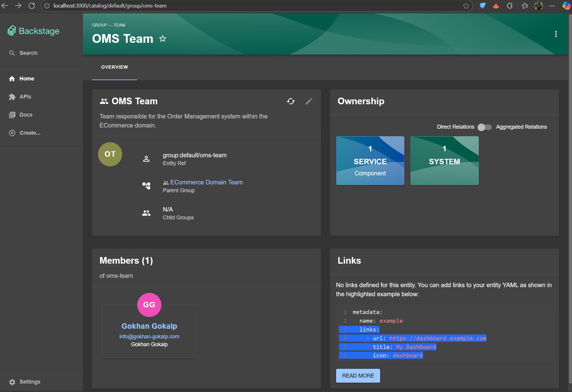Favorite OMS Team with star icon
Viewport: 572px width, 392px height.
point(163,39)
